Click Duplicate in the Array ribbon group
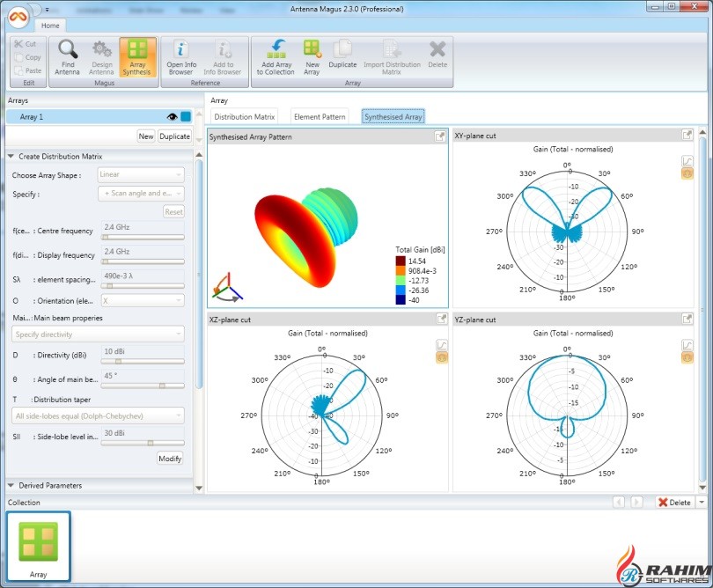The height and width of the screenshot is (588, 713). pyautogui.click(x=342, y=55)
